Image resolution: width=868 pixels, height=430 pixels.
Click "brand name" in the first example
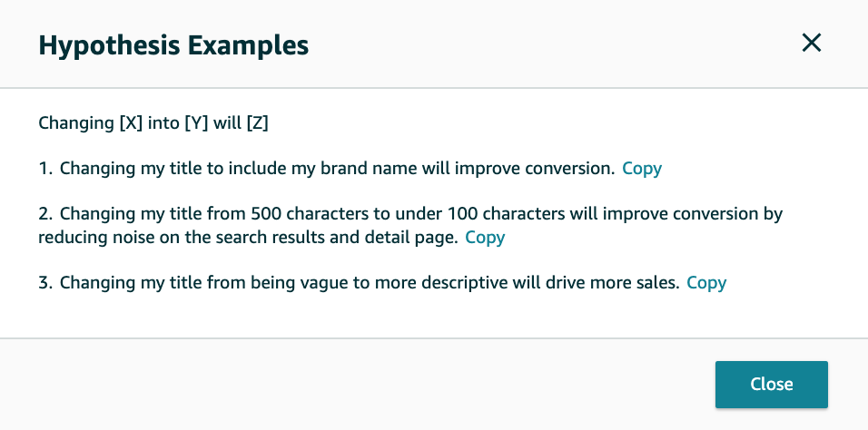(347, 168)
